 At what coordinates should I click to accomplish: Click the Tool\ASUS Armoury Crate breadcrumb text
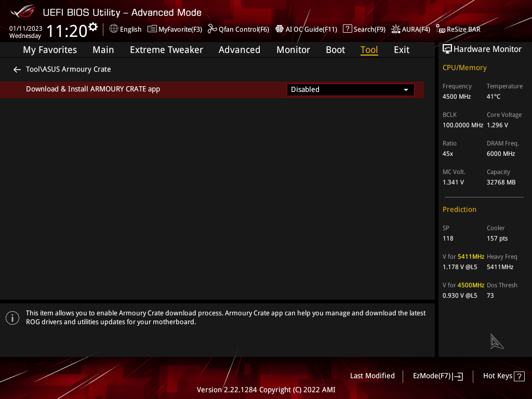tap(68, 69)
